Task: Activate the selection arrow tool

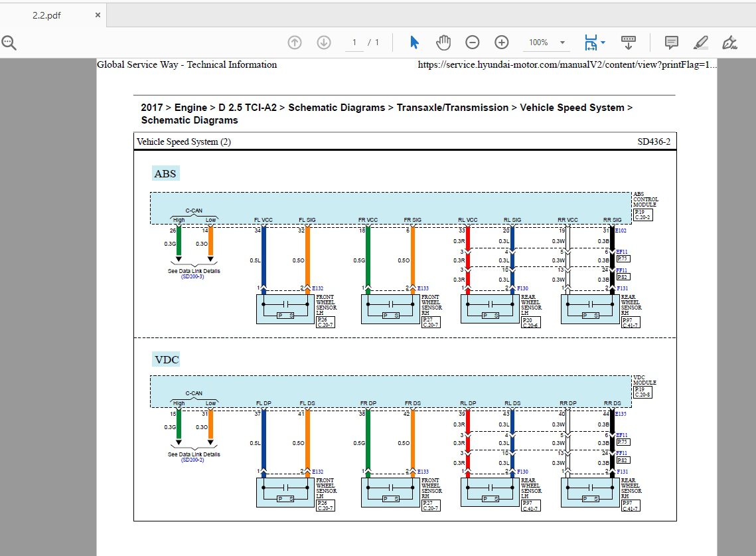Action: point(414,43)
